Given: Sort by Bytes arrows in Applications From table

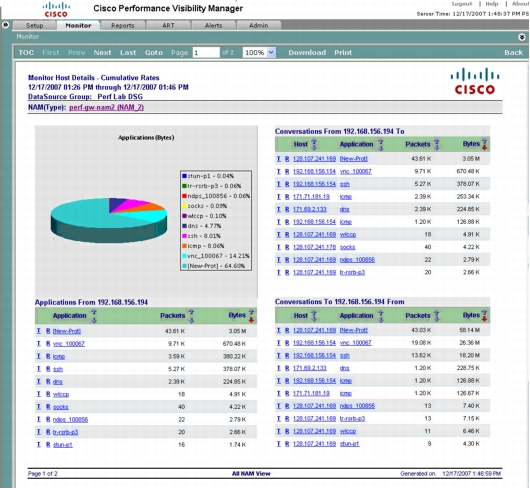Looking at the screenshot, I should coord(251,316).
